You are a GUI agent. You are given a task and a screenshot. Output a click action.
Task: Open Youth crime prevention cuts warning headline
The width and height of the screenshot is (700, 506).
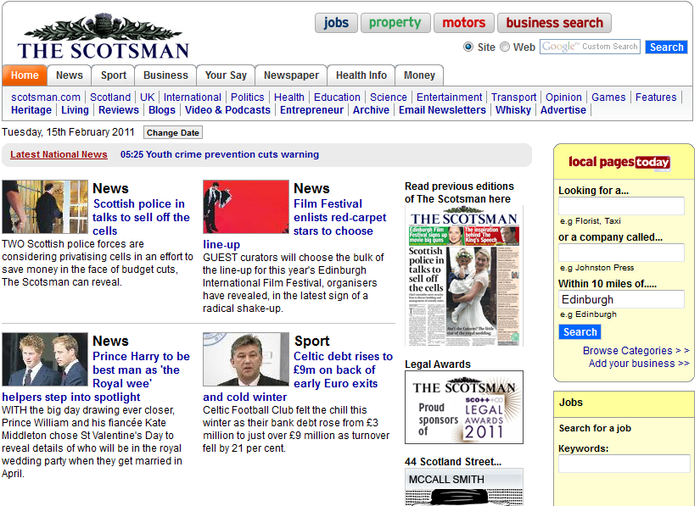219,155
